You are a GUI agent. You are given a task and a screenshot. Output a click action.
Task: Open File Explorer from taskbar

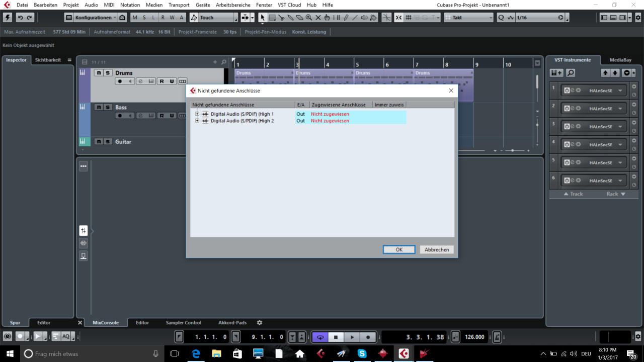click(216, 353)
